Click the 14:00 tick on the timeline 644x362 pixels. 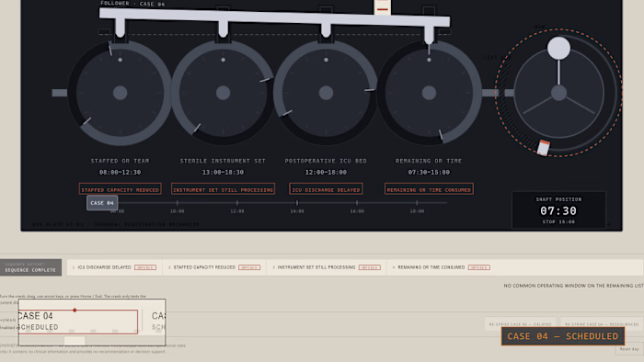297,203
